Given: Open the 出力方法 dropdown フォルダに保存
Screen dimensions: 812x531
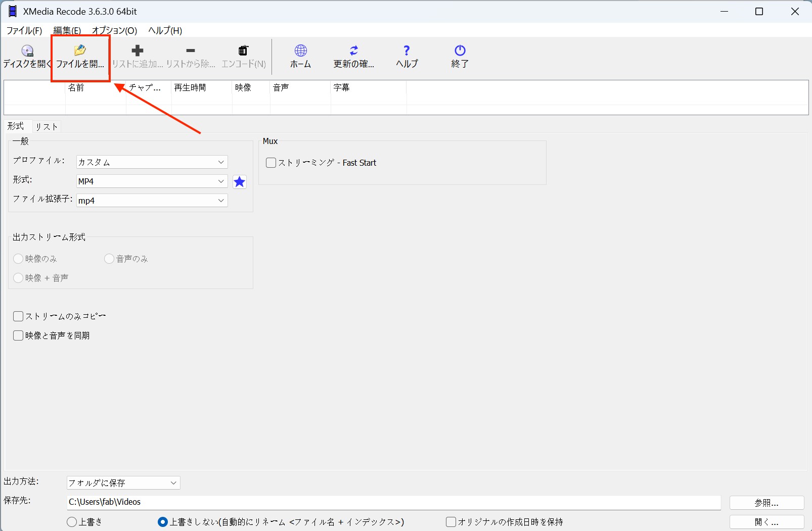Looking at the screenshot, I should point(123,483).
